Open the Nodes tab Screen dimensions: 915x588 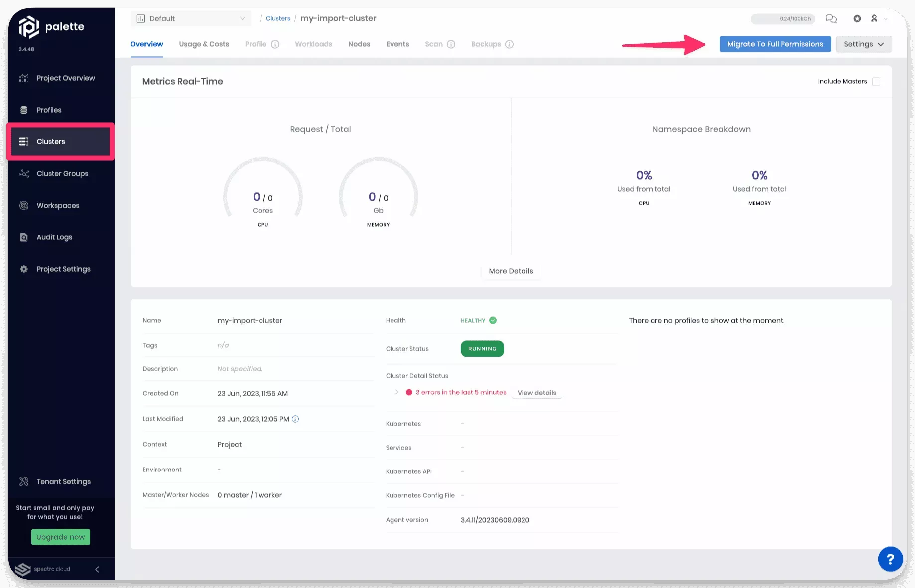[359, 44]
